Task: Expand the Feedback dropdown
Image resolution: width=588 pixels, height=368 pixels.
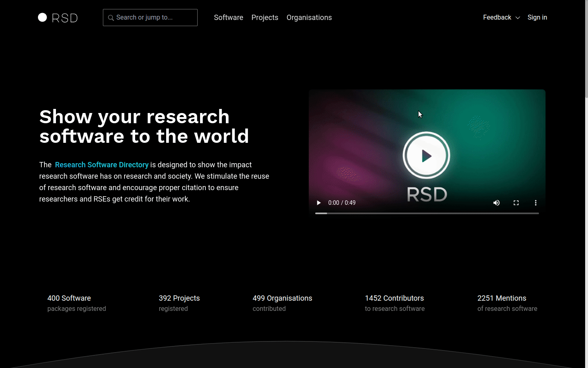Action: (x=497, y=18)
